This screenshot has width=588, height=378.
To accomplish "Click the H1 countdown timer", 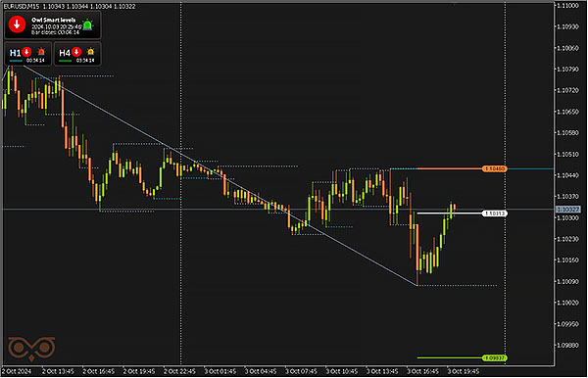I will tap(35, 61).
